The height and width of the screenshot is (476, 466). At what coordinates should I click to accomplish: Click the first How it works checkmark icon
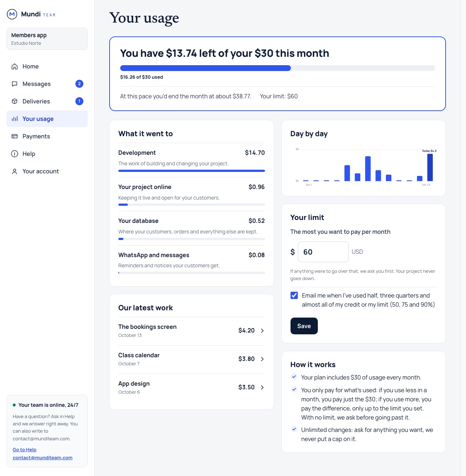click(x=294, y=377)
